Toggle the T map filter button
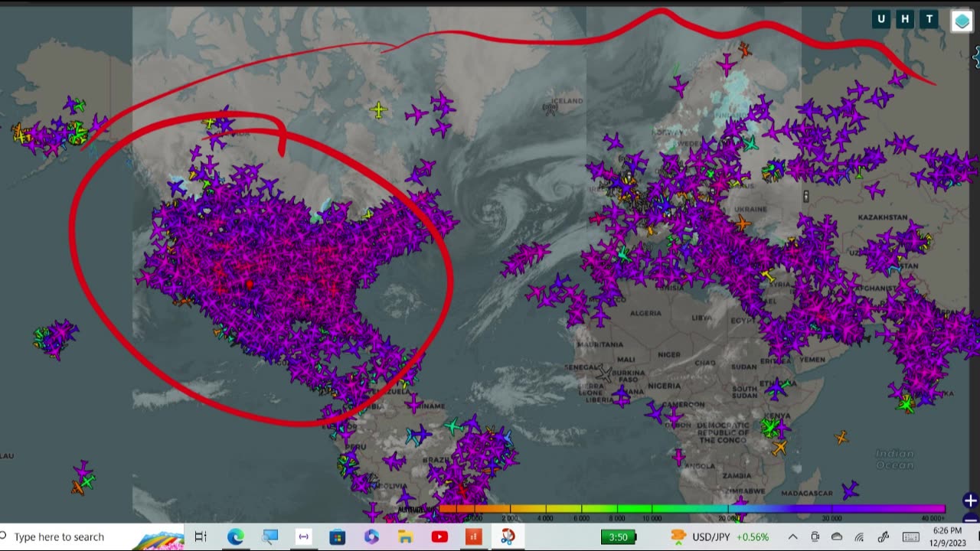The width and height of the screenshot is (980, 551). (x=929, y=20)
